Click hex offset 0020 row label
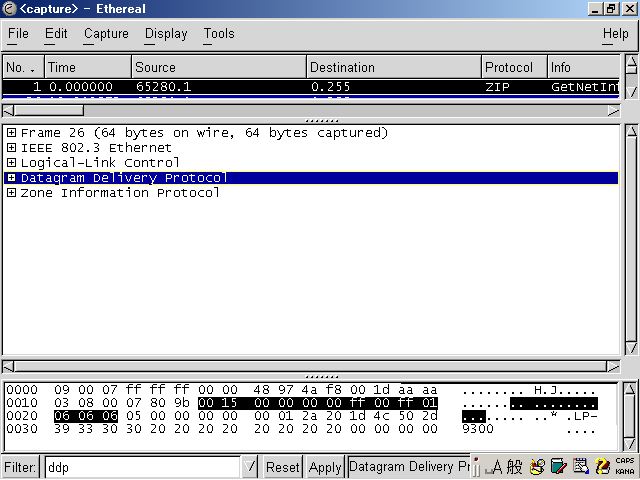640x480 pixels. (x=22, y=416)
